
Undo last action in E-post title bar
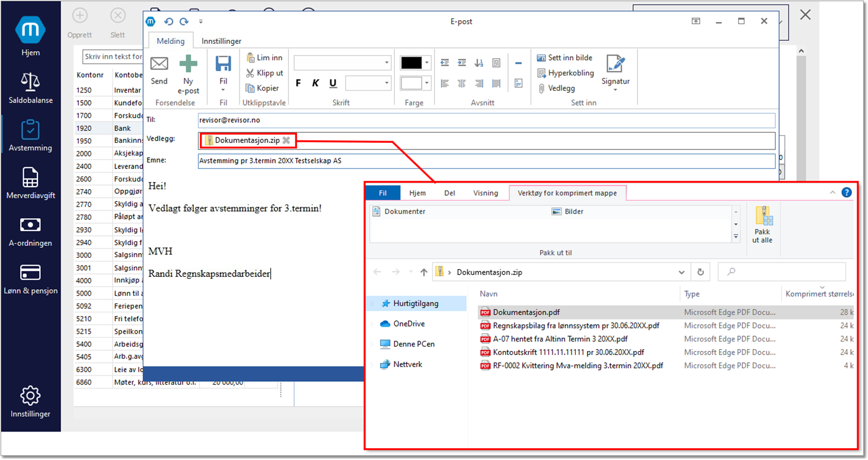168,21
